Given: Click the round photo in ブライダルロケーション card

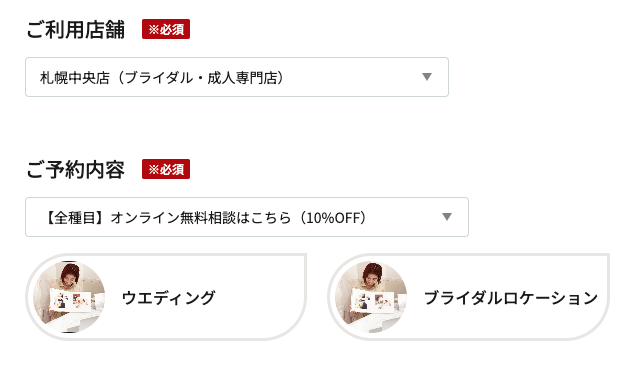Looking at the screenshot, I should [x=371, y=297].
